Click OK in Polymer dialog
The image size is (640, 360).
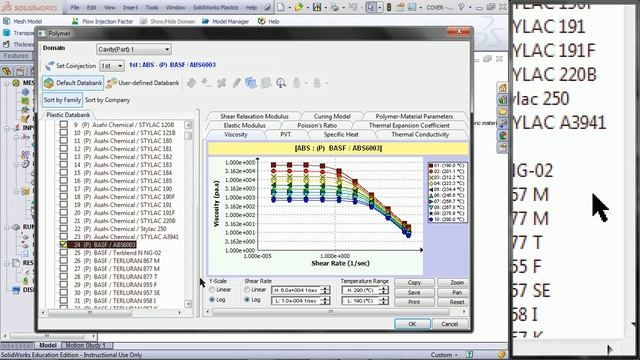pyautogui.click(x=412, y=324)
